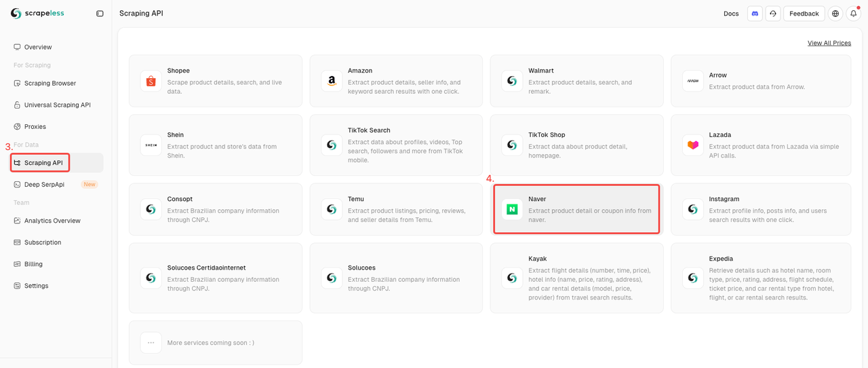Collapse the sidebar panel toggle icon
Screen dimensions: 868x368
(x=100, y=14)
